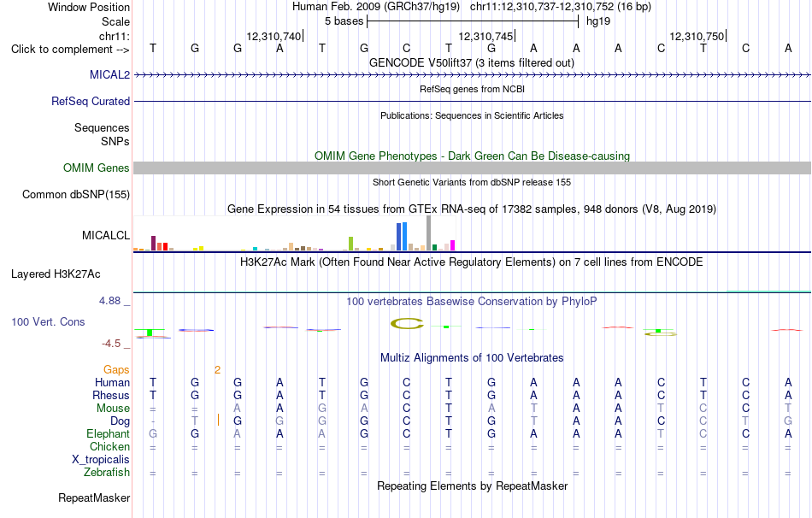
Task: Select the Sequences track label
Action: pyautogui.click(x=102, y=127)
